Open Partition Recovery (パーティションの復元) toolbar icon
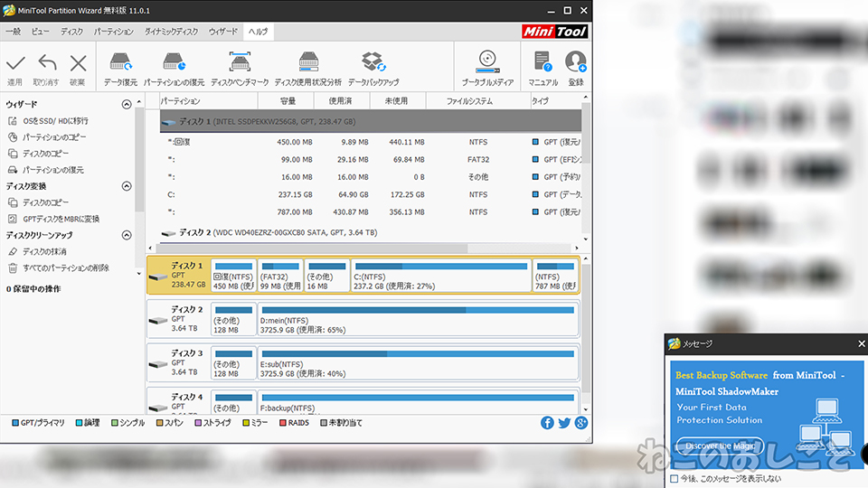Screen dimensions: 868x488 tap(174, 62)
